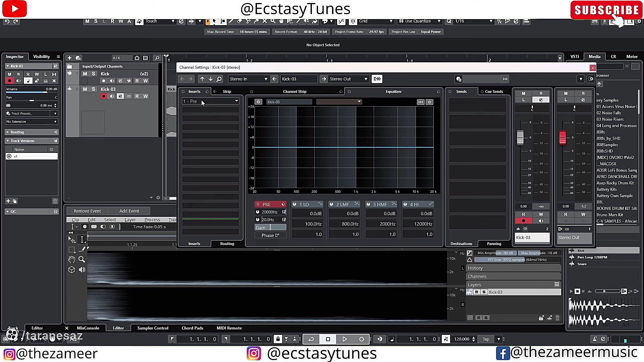Open the Stereo Out output routing dropdown
644x362 pixels.
pos(366,79)
